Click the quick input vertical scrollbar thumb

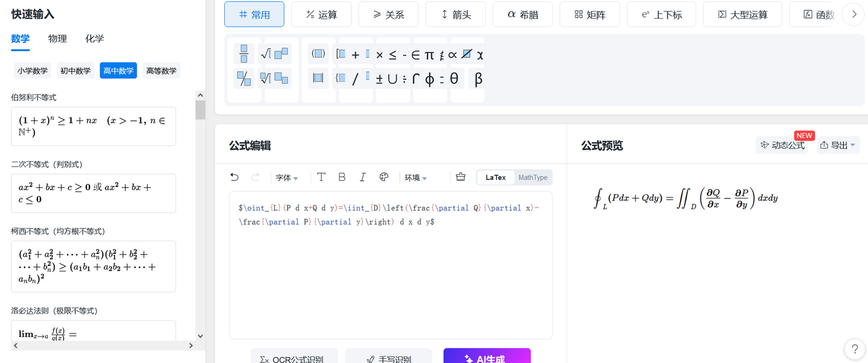pyautogui.click(x=200, y=110)
